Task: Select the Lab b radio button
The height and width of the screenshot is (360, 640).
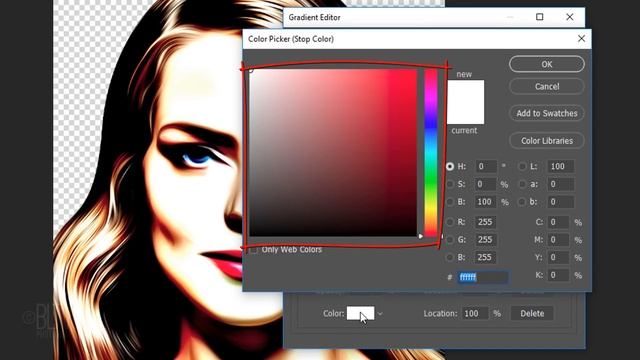Action: (x=522, y=202)
